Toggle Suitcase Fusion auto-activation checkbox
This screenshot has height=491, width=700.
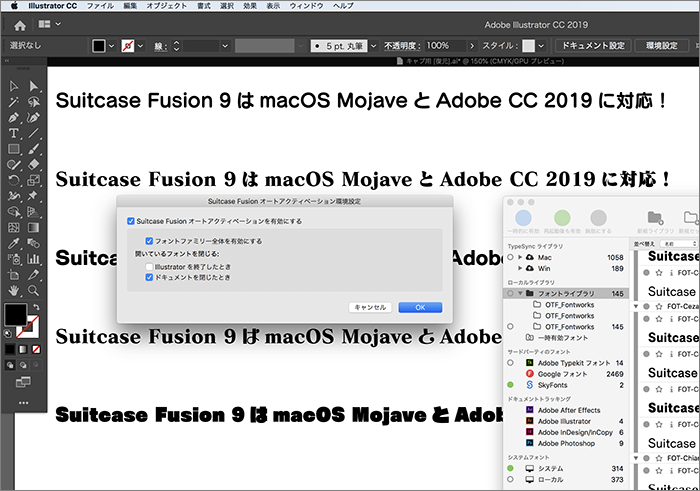pos(131,221)
